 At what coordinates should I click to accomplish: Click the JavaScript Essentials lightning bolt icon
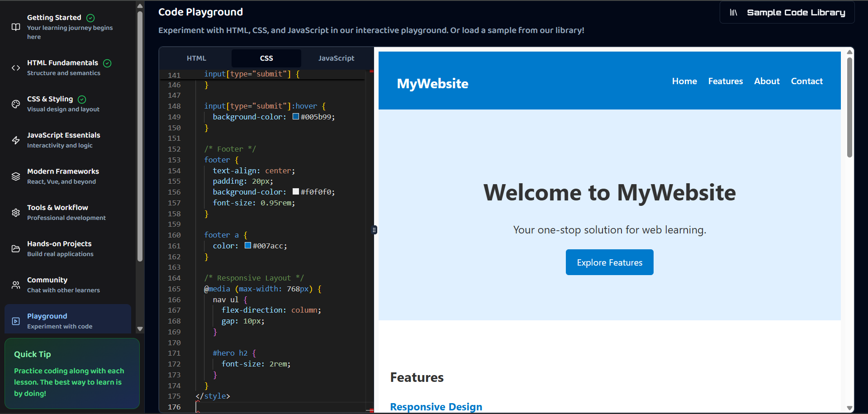pos(16,140)
